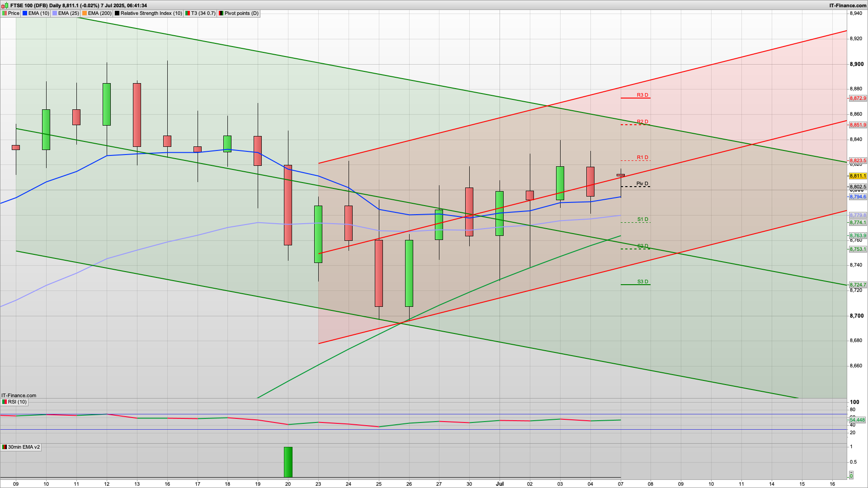Click the current price tag 8,811.1
The width and height of the screenshot is (868, 488).
coord(858,176)
